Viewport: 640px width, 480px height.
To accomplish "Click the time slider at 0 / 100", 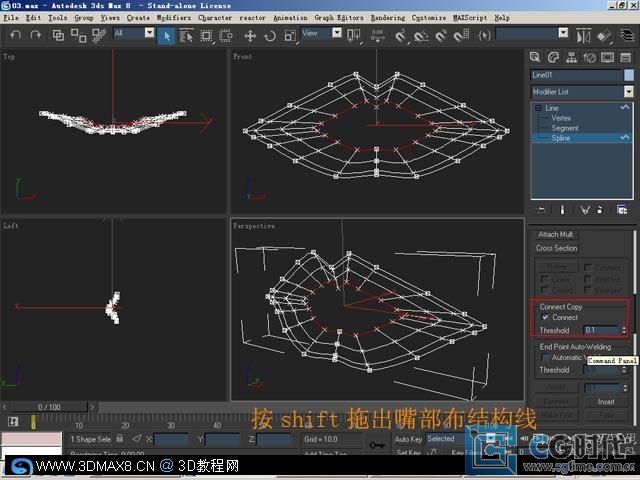I will pos(49,407).
